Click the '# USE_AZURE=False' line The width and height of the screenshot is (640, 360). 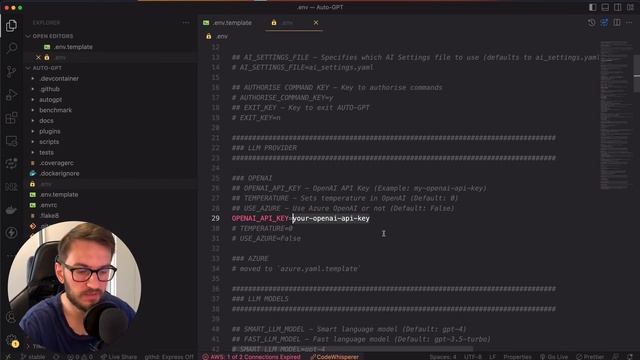pyautogui.click(x=266, y=238)
